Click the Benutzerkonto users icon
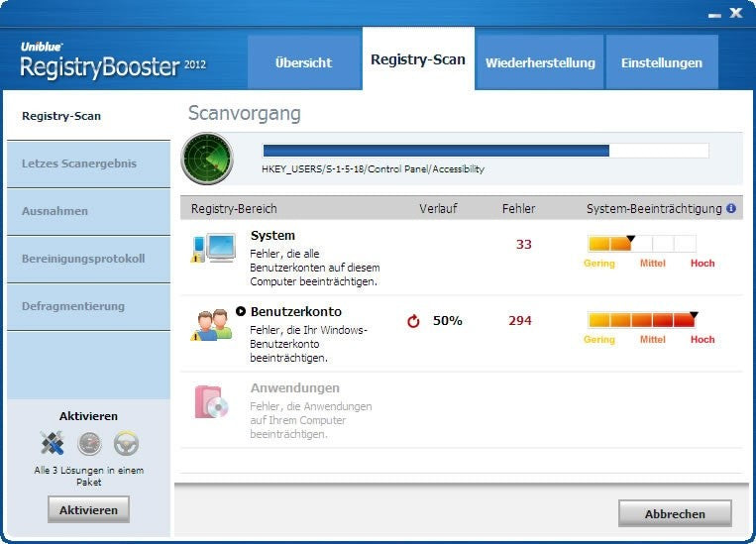Screen dimensions: 756x544 click(x=212, y=325)
